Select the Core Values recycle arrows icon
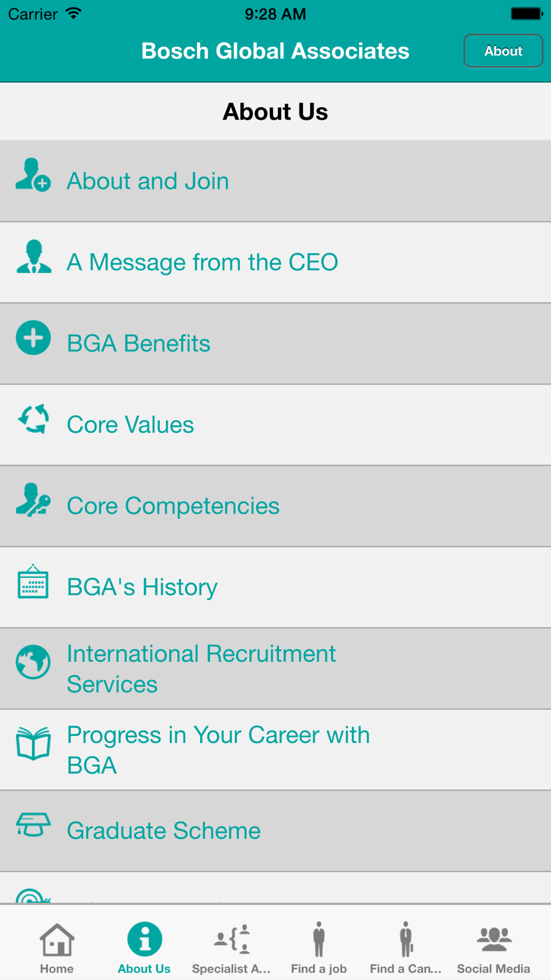The height and width of the screenshot is (980, 551). (x=34, y=419)
